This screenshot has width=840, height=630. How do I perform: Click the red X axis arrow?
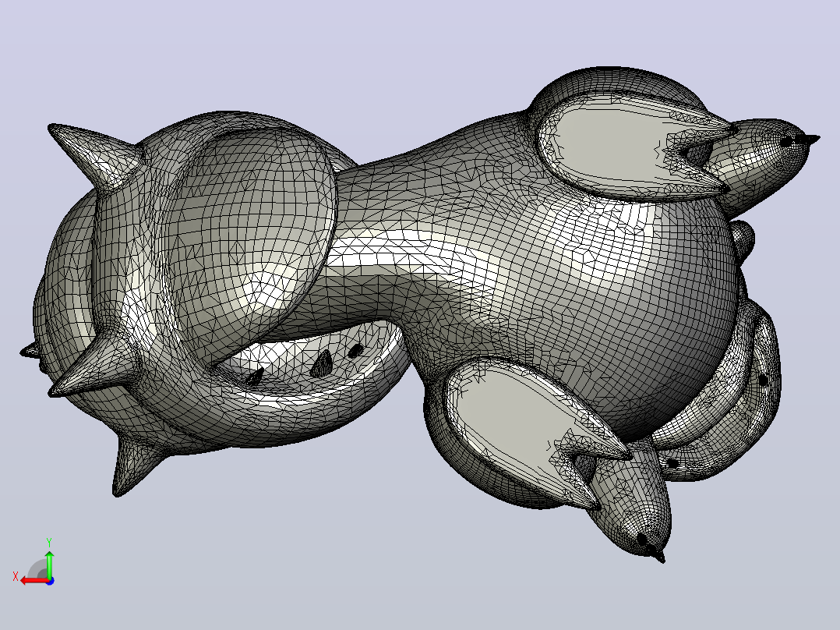pyautogui.click(x=34, y=581)
